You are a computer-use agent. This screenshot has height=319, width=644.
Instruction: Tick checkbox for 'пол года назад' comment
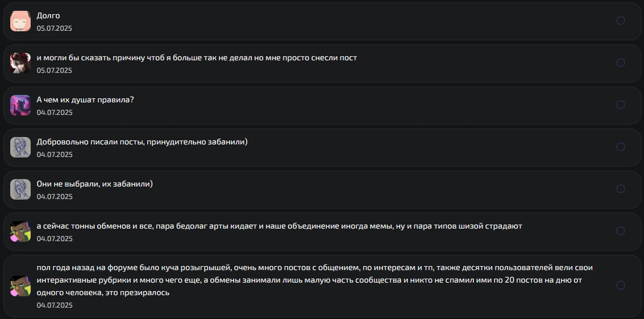pos(620,285)
